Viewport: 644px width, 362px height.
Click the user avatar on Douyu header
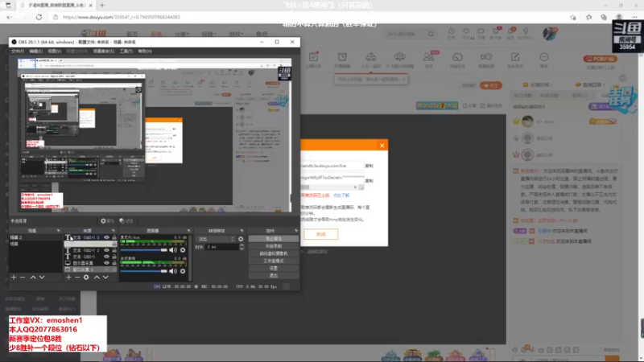(549, 34)
